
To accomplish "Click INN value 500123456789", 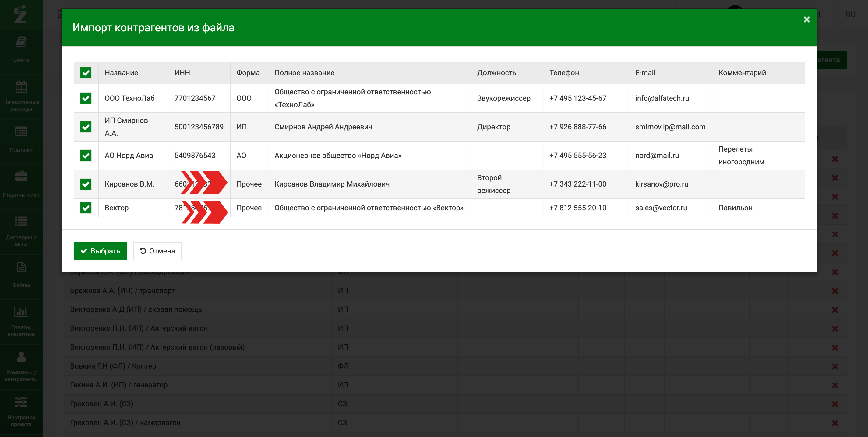I will click(199, 127).
